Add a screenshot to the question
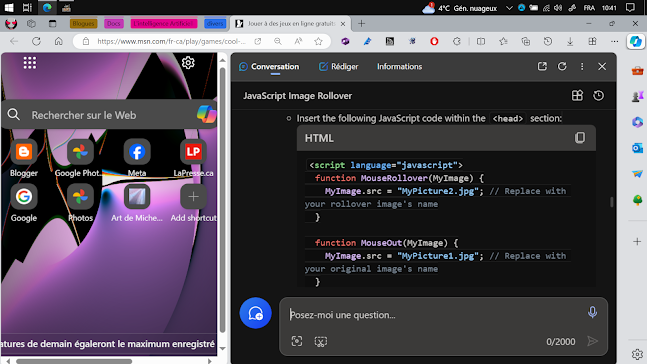The width and height of the screenshot is (647, 364). (321, 341)
